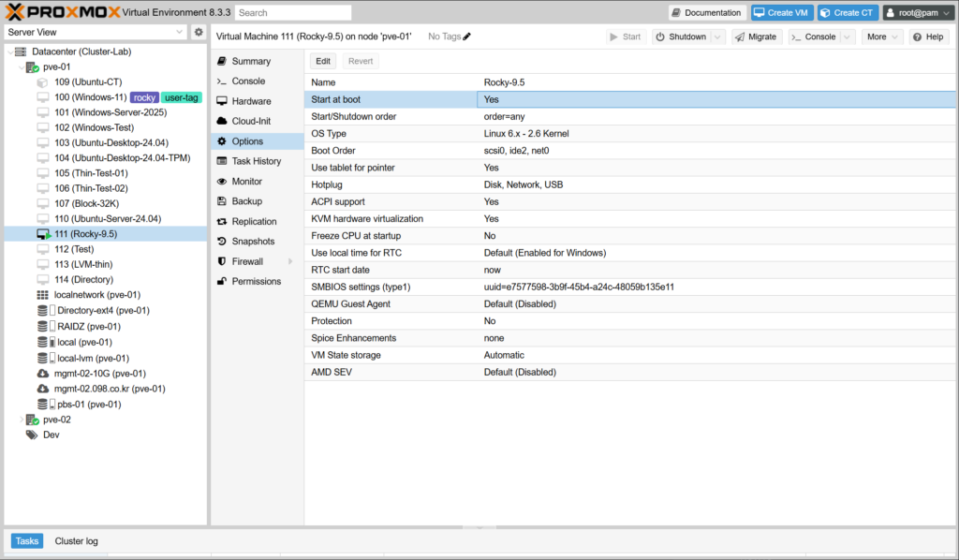Select 100 (Windows-11) in the tree
959x560 pixels.
point(90,97)
